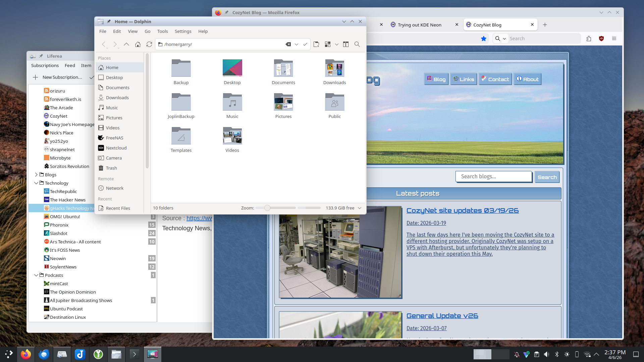Open the view mode dropdown arrow

click(x=337, y=44)
